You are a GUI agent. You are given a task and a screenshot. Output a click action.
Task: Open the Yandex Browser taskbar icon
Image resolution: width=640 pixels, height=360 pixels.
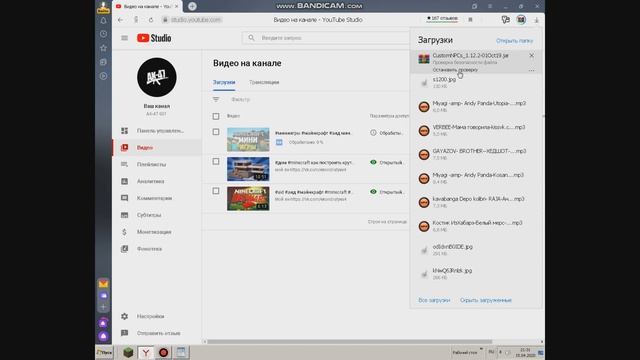pyautogui.click(x=146, y=352)
